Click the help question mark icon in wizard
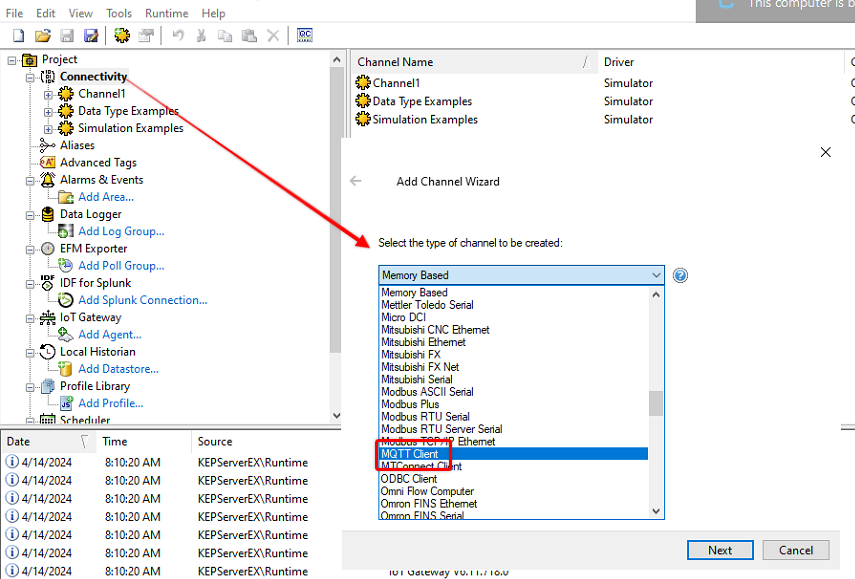This screenshot has width=855, height=579. coord(680,275)
